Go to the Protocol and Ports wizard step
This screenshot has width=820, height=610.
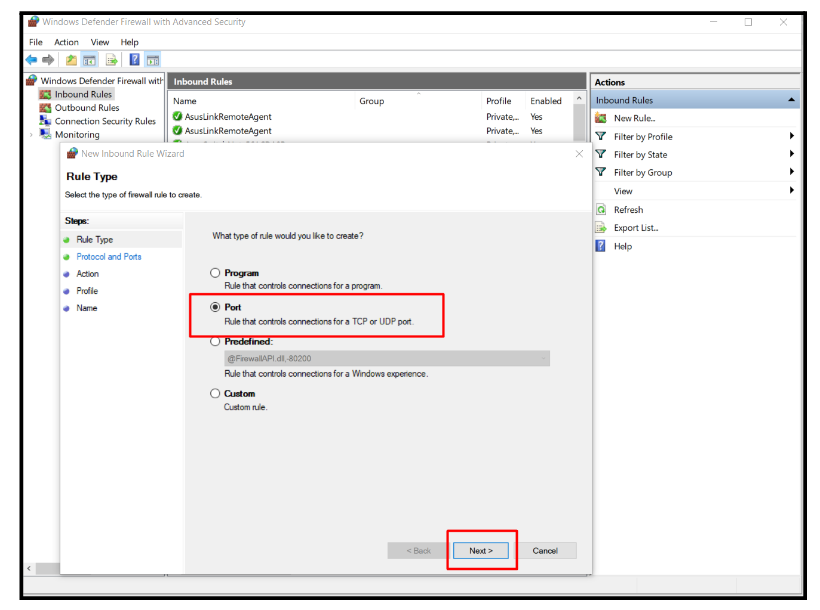(x=109, y=257)
